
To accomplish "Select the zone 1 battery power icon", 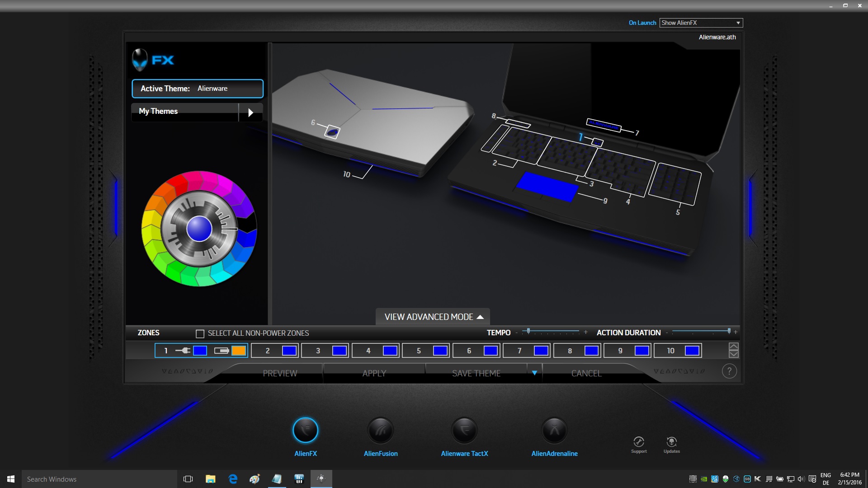I will click(222, 351).
